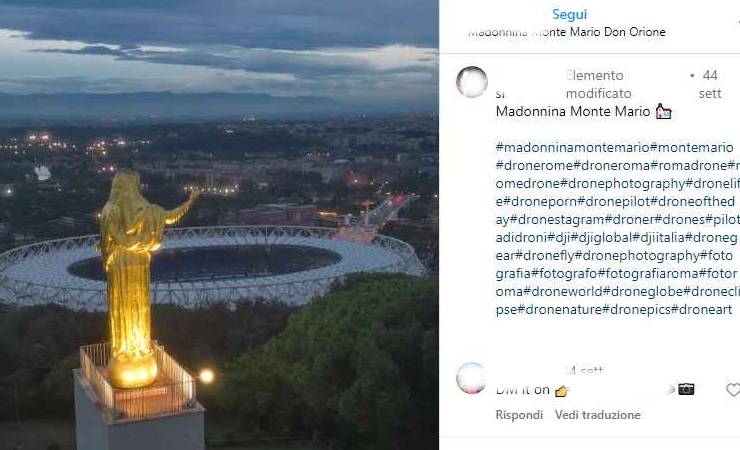This screenshot has width=740, height=450.
Task: Click the '44 sett' post timestamp
Action: tap(710, 84)
